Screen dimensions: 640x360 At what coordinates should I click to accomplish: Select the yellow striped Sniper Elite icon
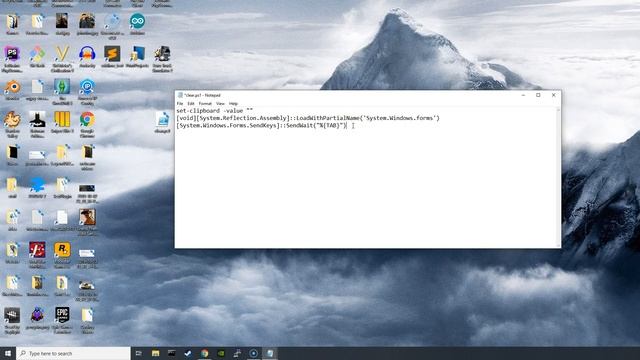point(62,122)
